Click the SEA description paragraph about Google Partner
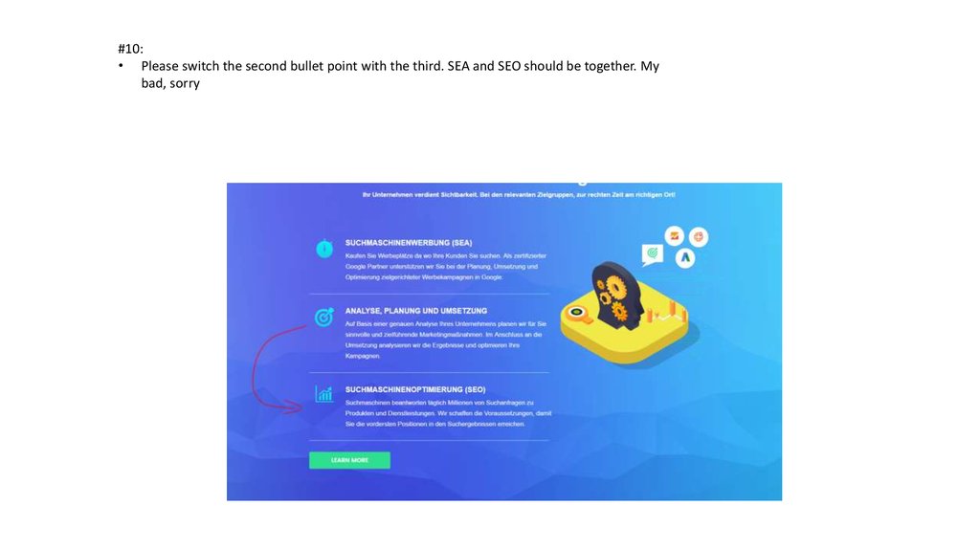This screenshot has width=980, height=549. 446,267
